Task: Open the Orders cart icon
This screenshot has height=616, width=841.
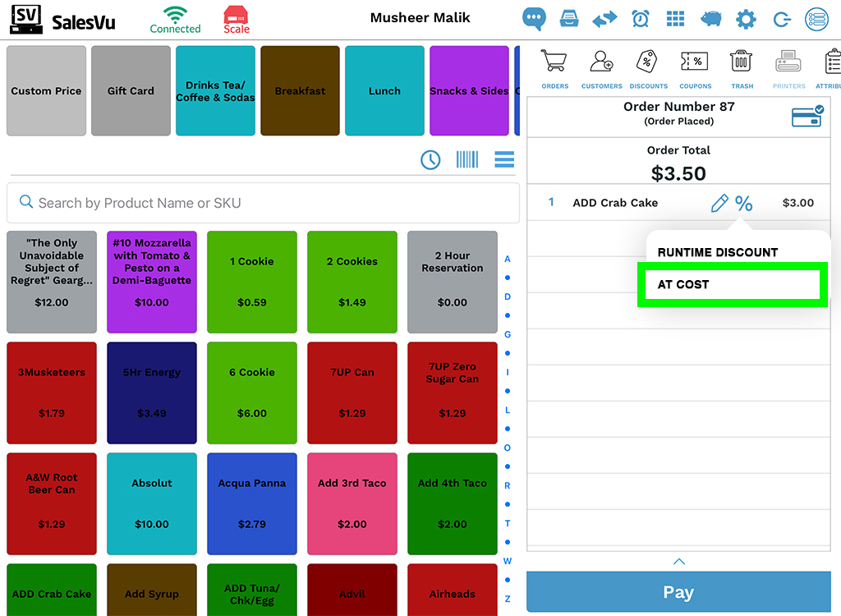Action: tap(554, 69)
